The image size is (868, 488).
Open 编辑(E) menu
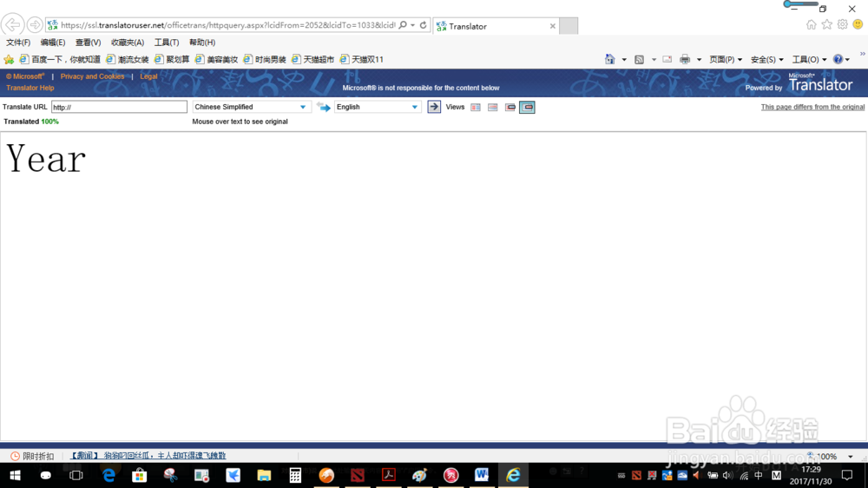coord(53,42)
